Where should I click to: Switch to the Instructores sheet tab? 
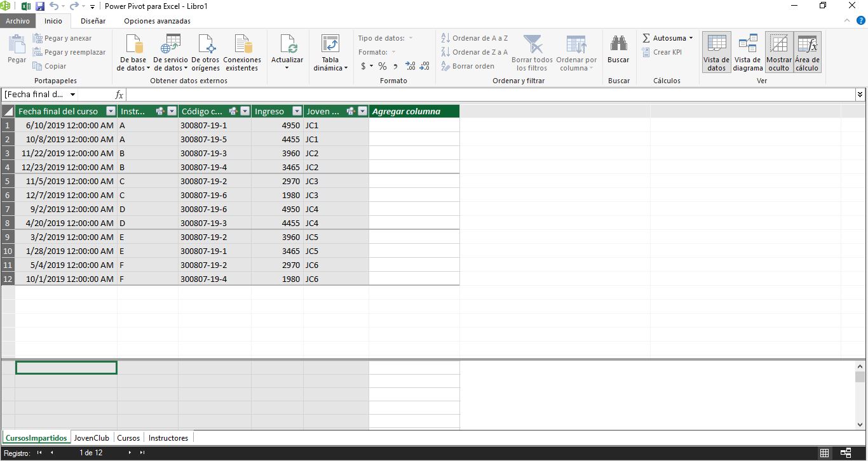coord(168,438)
